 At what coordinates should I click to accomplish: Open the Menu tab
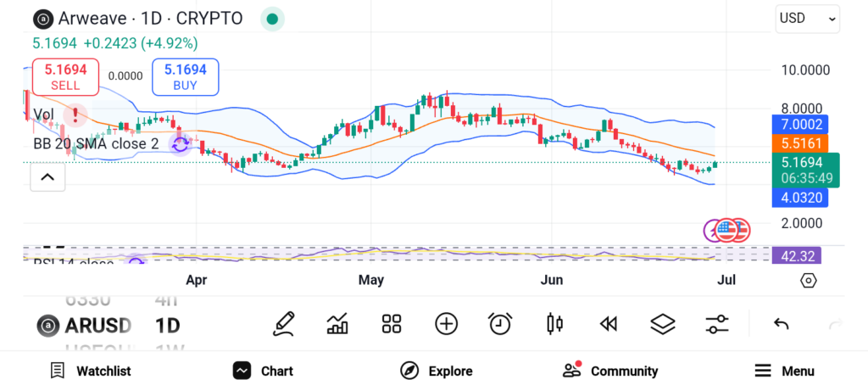(784, 371)
